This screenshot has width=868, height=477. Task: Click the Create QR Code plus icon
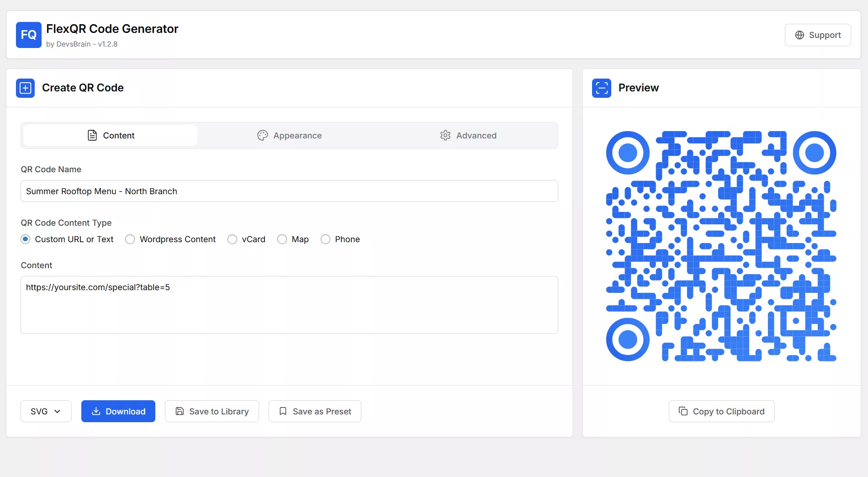pyautogui.click(x=25, y=88)
